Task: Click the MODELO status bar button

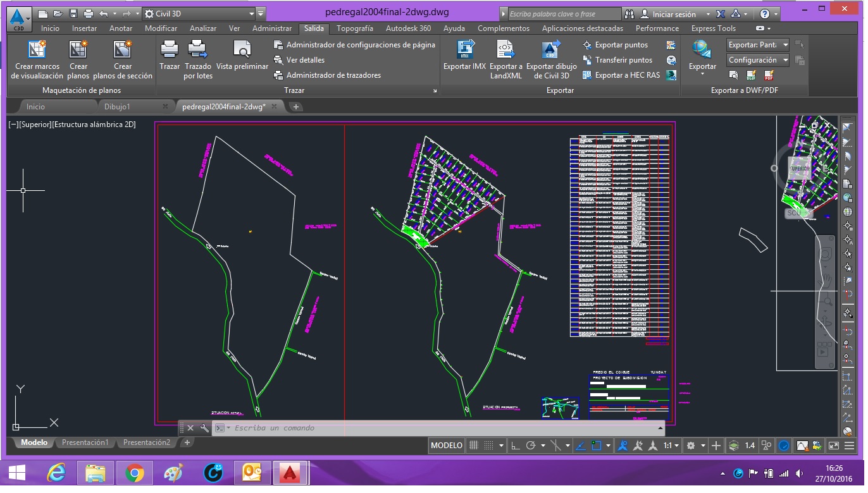Action: pos(447,446)
